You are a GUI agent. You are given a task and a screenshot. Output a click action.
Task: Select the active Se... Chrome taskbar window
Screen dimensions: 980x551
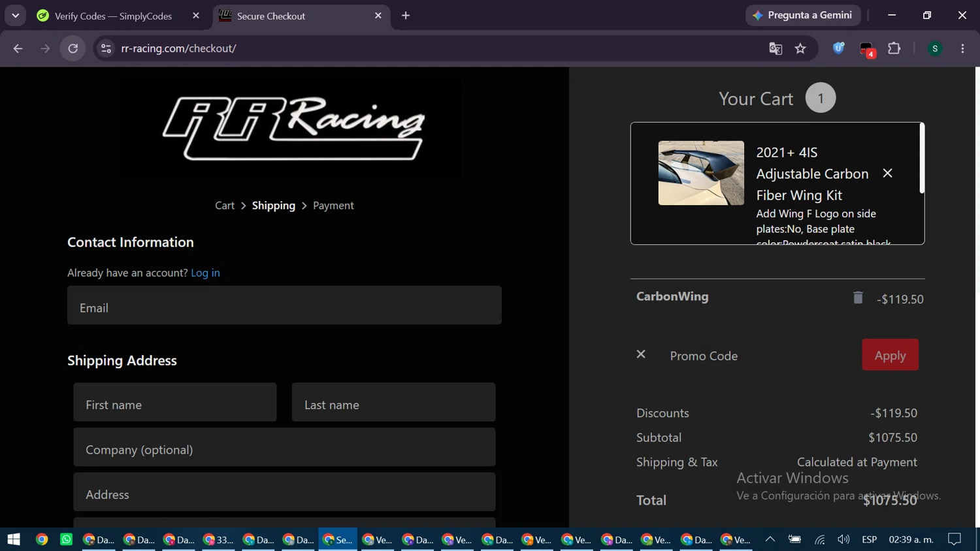pyautogui.click(x=338, y=539)
